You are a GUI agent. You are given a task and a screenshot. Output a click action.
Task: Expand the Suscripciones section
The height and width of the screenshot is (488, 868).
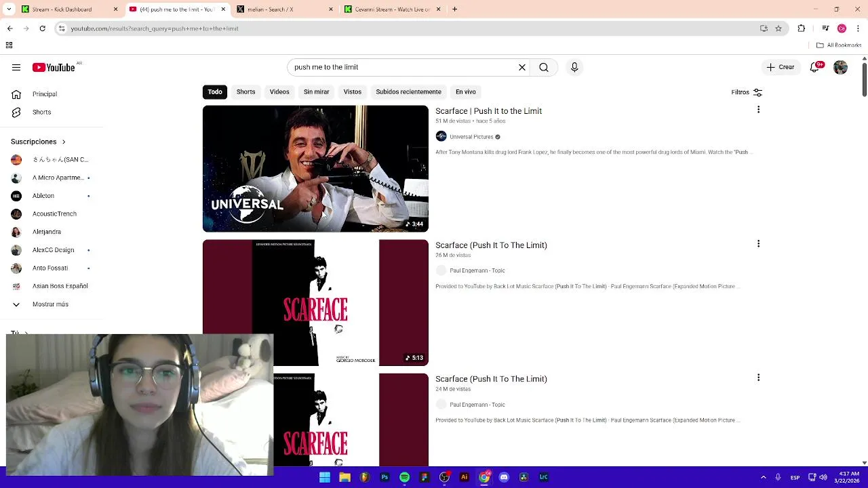38,142
